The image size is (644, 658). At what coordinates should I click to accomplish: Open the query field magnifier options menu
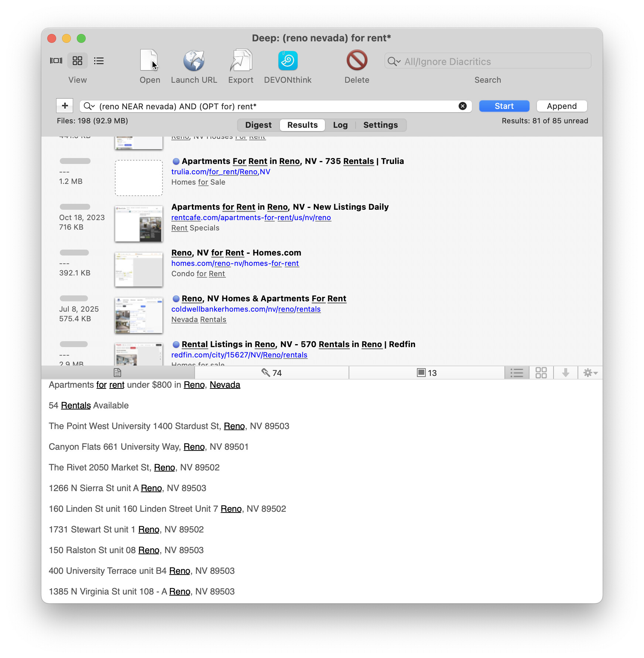pos(89,106)
